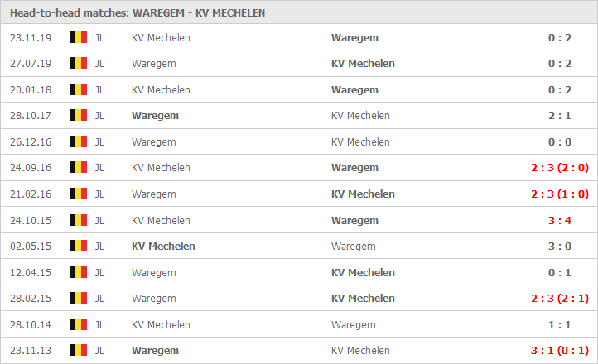Click the flag icon in 28.10.17 row
This screenshot has width=598, height=364.
tap(78, 115)
